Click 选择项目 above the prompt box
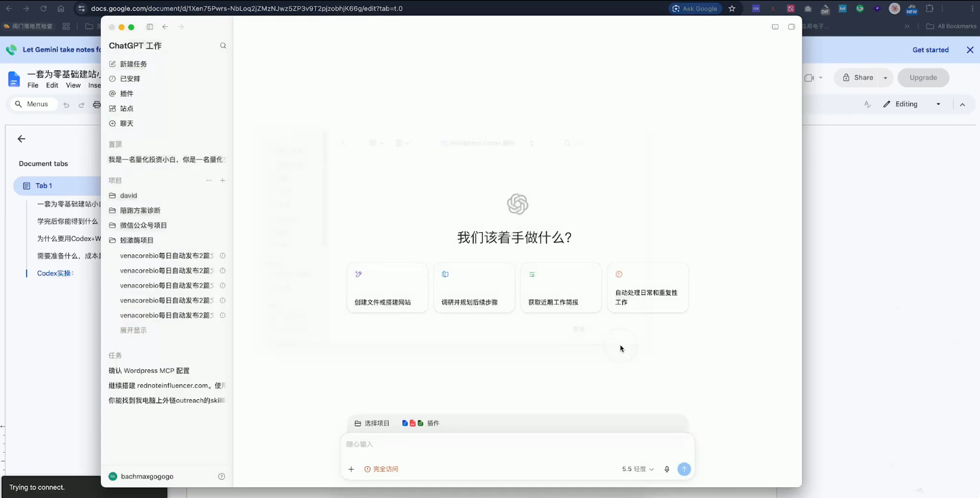 click(x=372, y=423)
